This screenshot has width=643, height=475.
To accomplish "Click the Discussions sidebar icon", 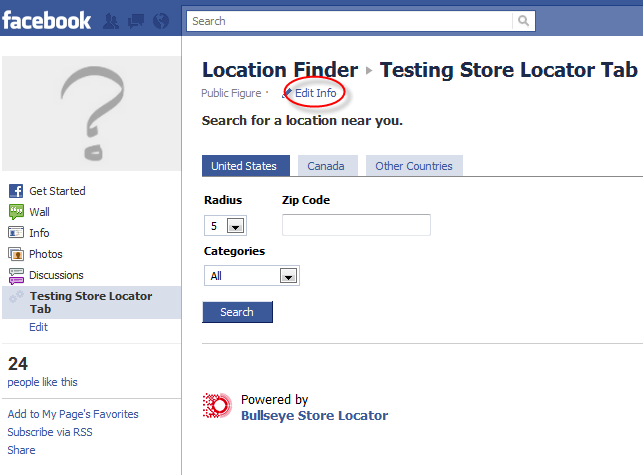I will [x=16, y=276].
